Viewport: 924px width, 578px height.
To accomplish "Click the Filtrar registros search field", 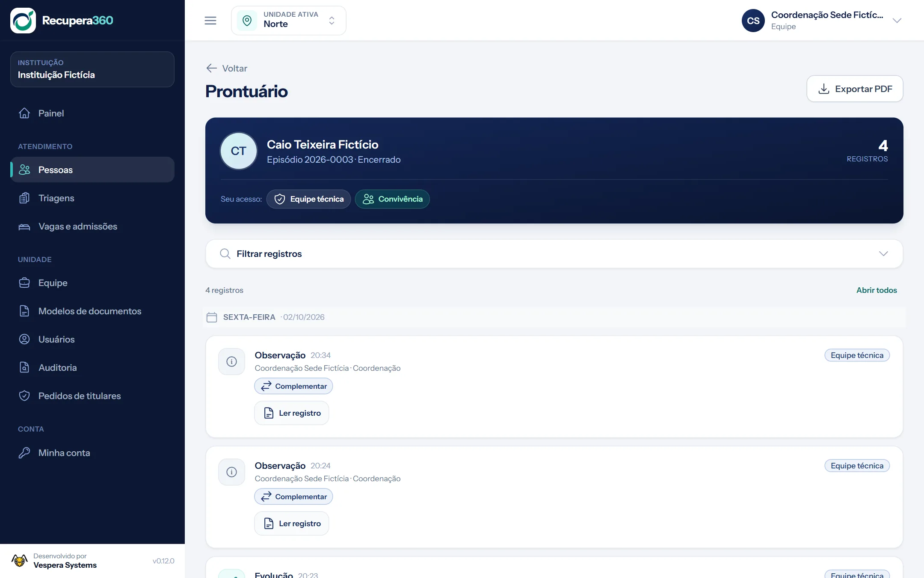I will (x=554, y=253).
